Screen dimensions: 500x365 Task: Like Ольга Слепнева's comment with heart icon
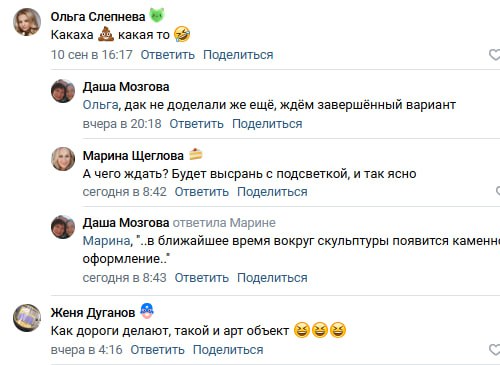(495, 55)
